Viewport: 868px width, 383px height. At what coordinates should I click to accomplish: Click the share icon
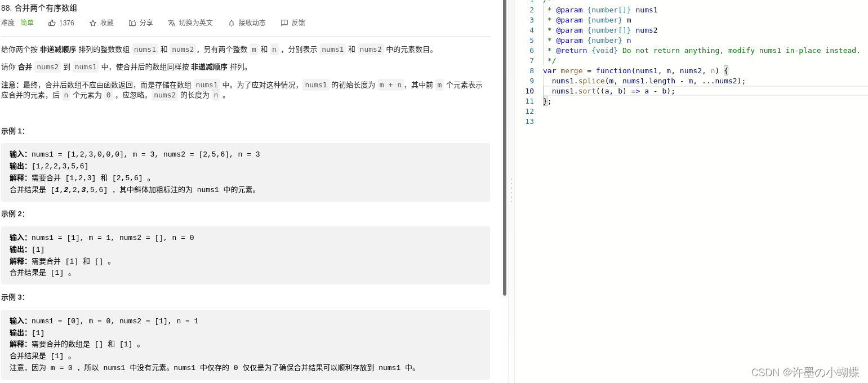coord(132,23)
